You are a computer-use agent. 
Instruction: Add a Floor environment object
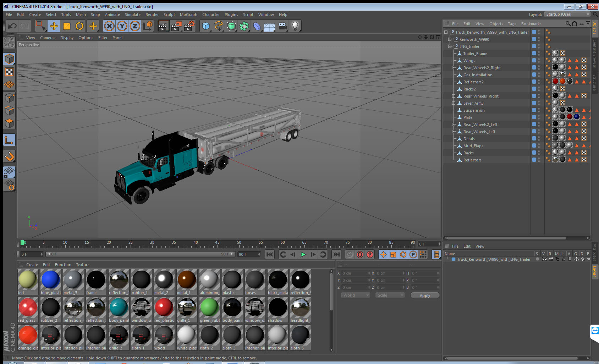click(270, 27)
